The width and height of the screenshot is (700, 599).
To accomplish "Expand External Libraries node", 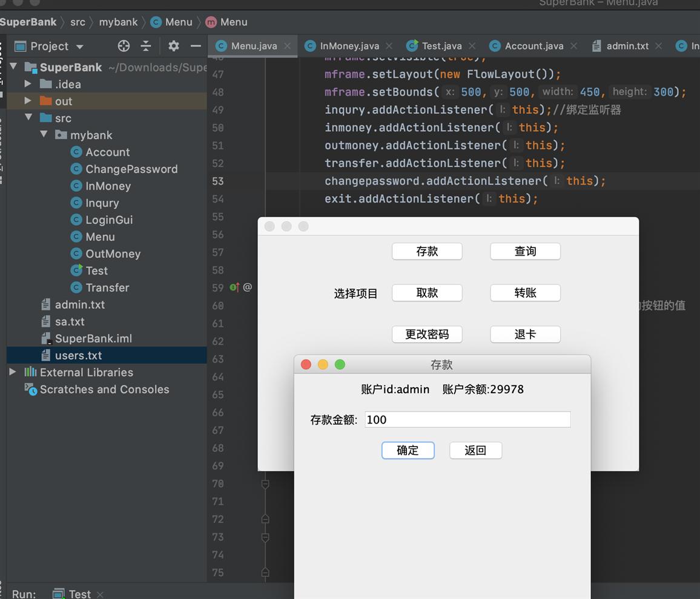I will pyautogui.click(x=13, y=372).
